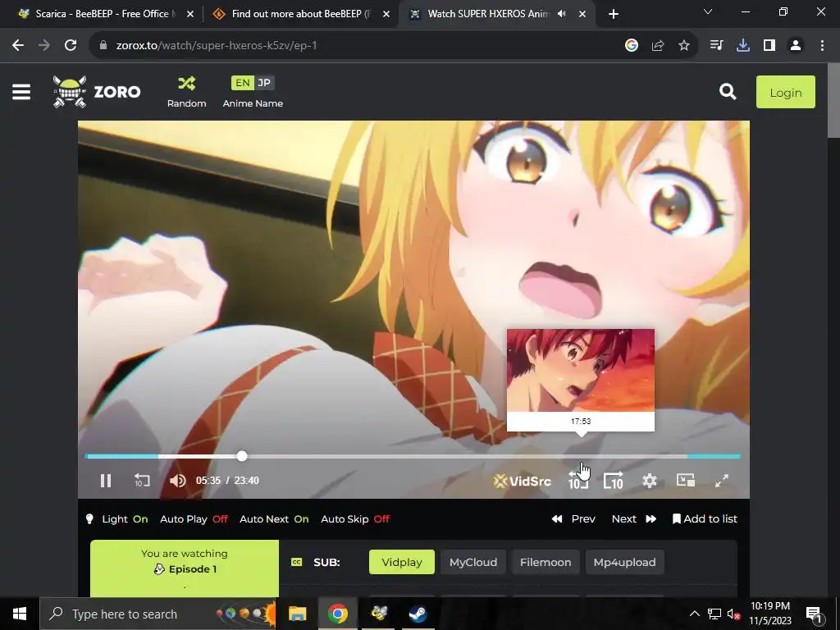The height and width of the screenshot is (630, 840).
Task: Close the Scarica - BeeBEEP tab
Action: click(x=190, y=15)
